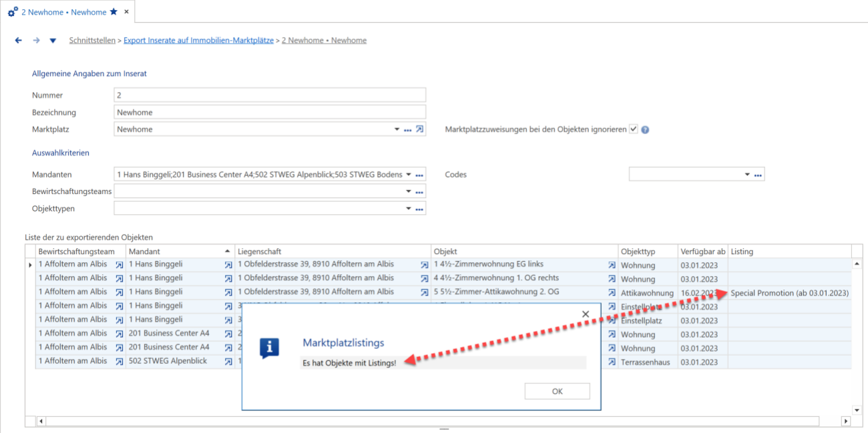Open the Objekt link icon in the Terrassenhaus row
This screenshot has width=868, height=433.
[612, 362]
